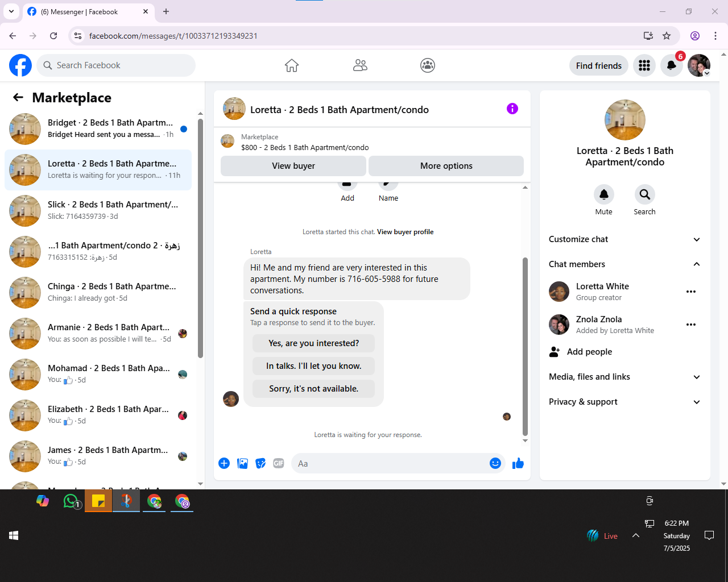Bookmark this page with star icon
The image size is (728, 582).
667,36
